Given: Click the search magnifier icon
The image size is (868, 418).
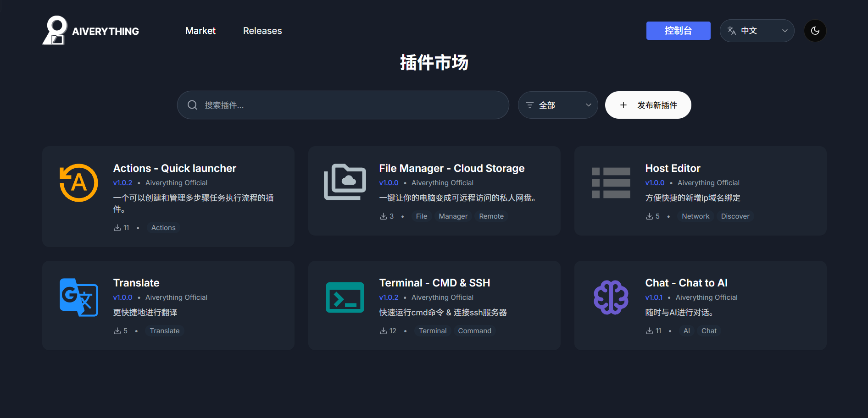Looking at the screenshot, I should click(x=192, y=105).
